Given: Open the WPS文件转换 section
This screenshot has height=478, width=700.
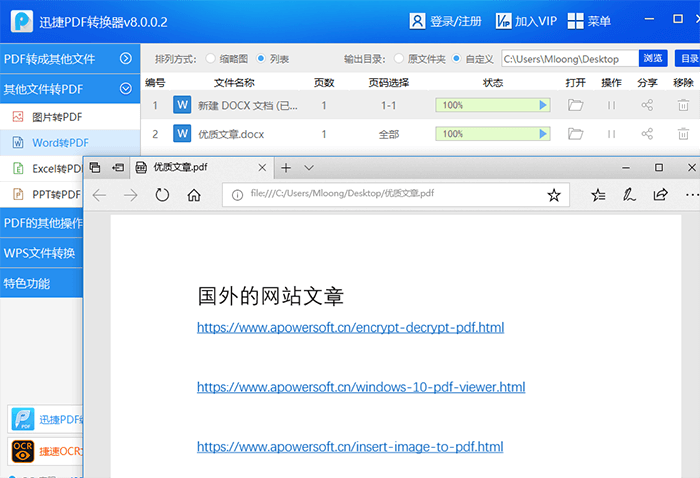Looking at the screenshot, I should 42,253.
